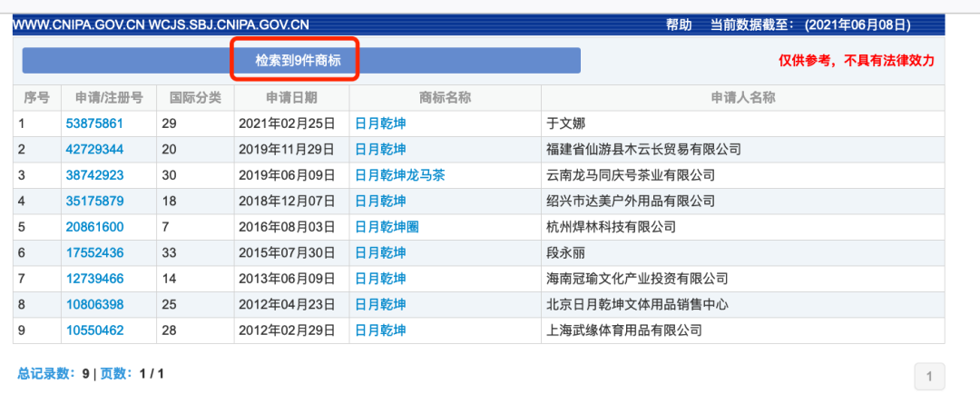Image resolution: width=980 pixels, height=404 pixels.
Task: Select applicant 福建省仙游县木云长贸易有限公司
Action: tap(743, 150)
